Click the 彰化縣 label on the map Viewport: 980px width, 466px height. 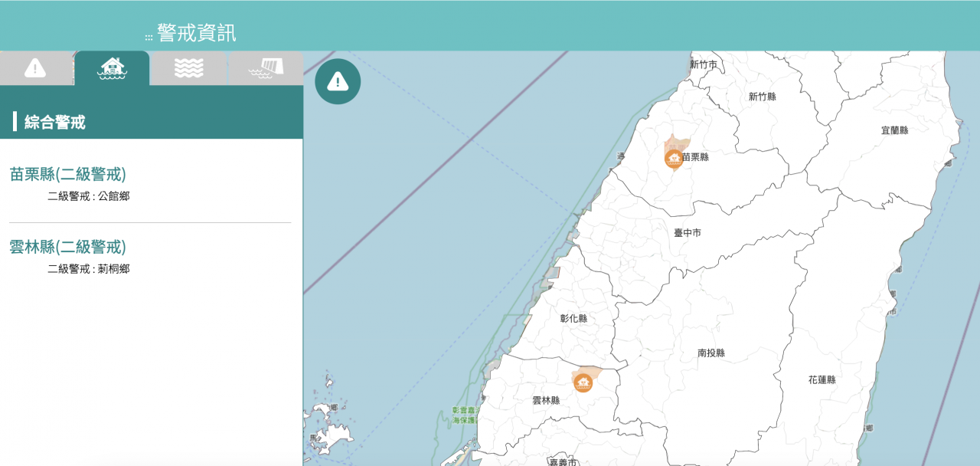573,318
